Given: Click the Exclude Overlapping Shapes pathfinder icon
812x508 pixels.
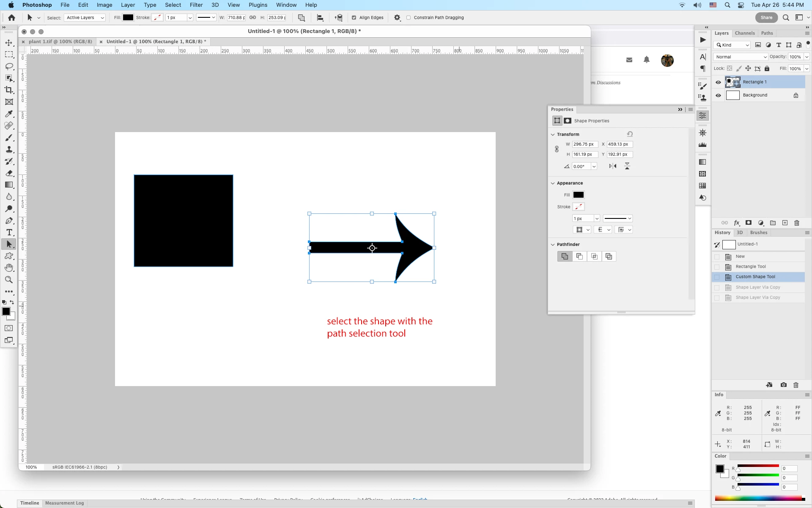Looking at the screenshot, I should (x=609, y=257).
